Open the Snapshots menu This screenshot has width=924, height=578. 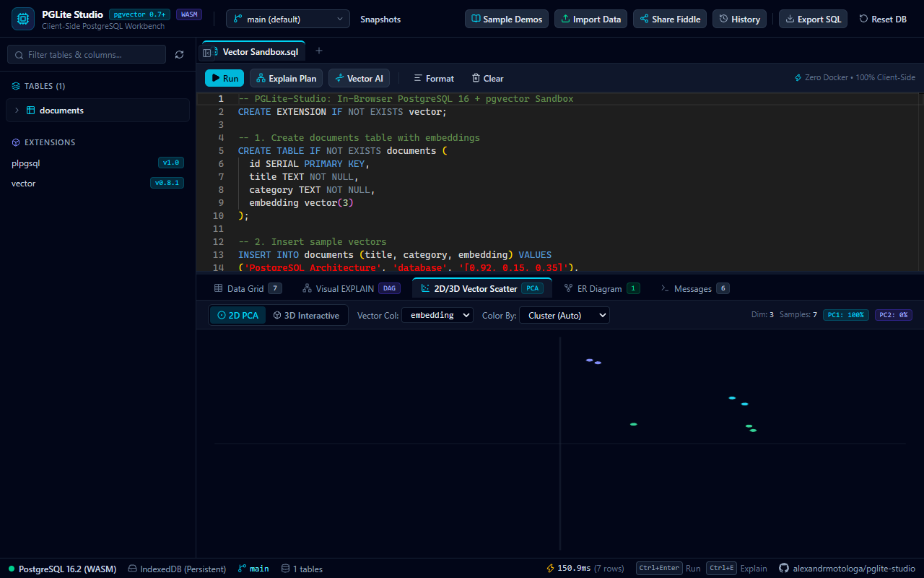tap(380, 19)
